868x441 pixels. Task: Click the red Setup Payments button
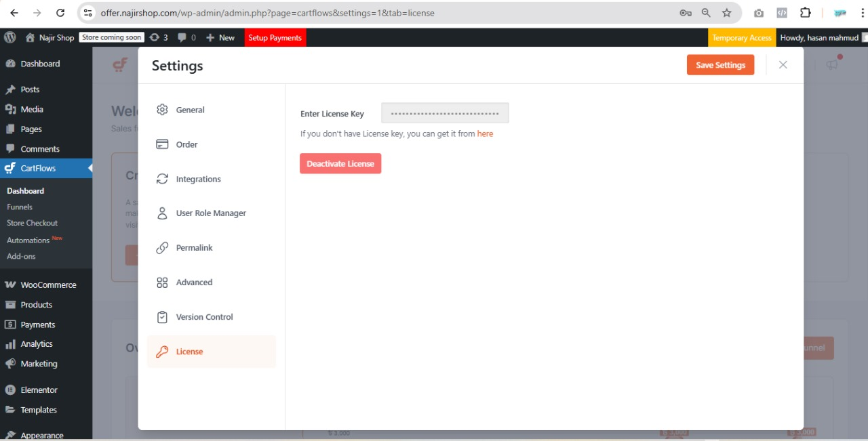pos(275,38)
